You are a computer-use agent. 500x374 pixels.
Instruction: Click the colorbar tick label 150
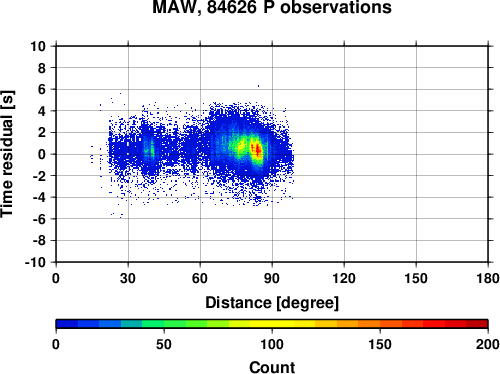click(380, 344)
